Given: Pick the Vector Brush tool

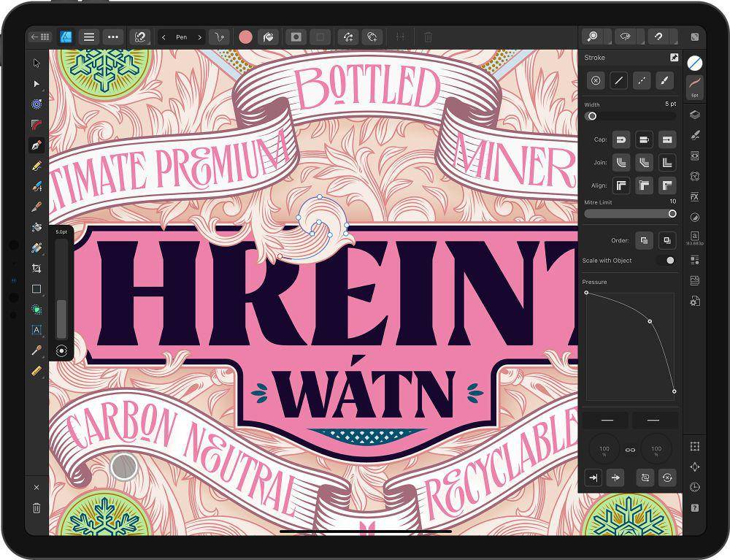Looking at the screenshot, I should coord(36,187).
